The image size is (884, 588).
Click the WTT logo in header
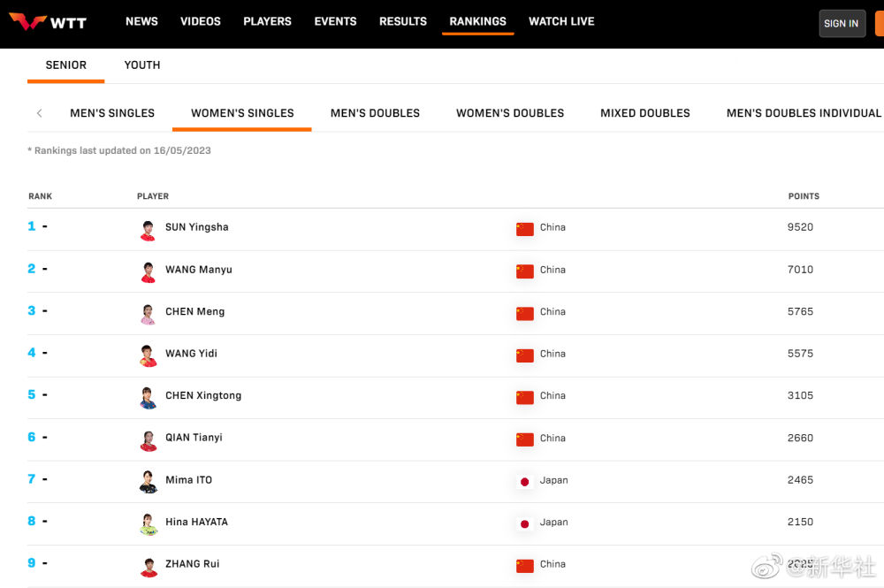click(48, 22)
